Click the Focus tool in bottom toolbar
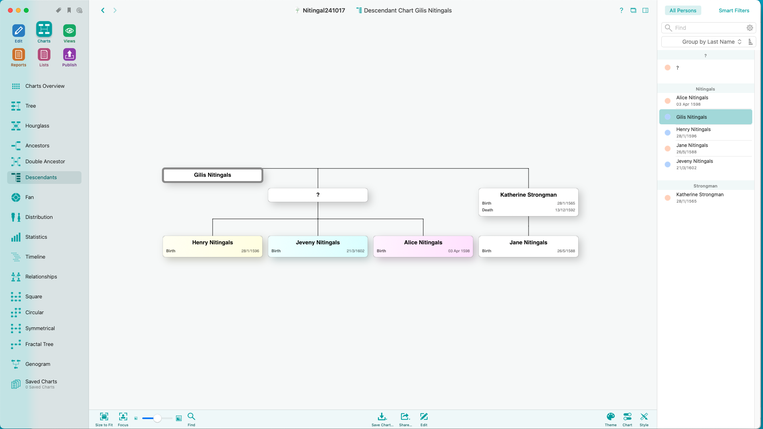This screenshot has height=429, width=763. (123, 417)
